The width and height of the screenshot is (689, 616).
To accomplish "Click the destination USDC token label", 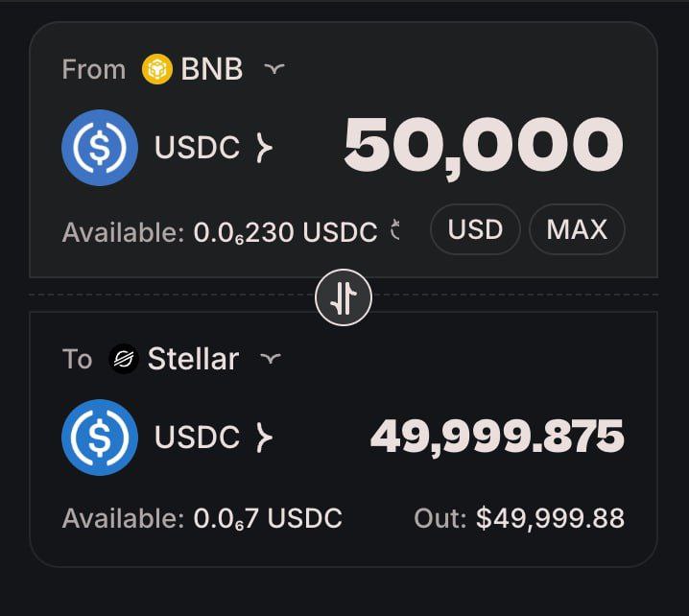I will pos(197,437).
